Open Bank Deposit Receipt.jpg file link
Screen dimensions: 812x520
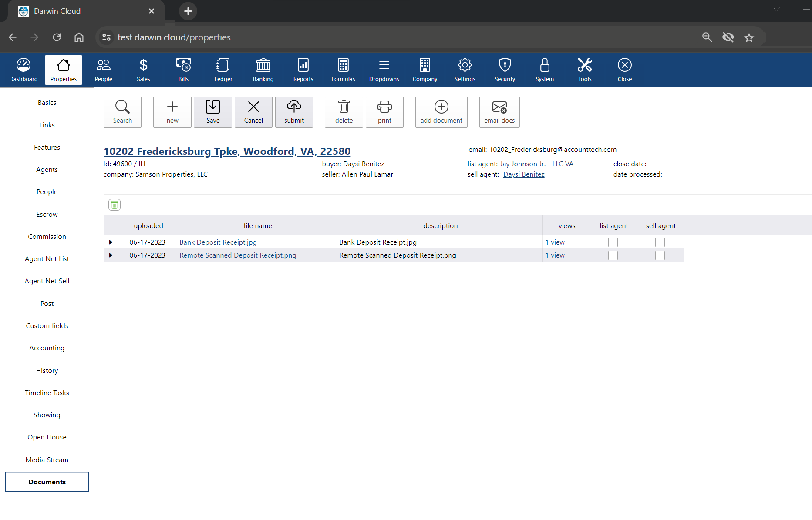tap(218, 242)
